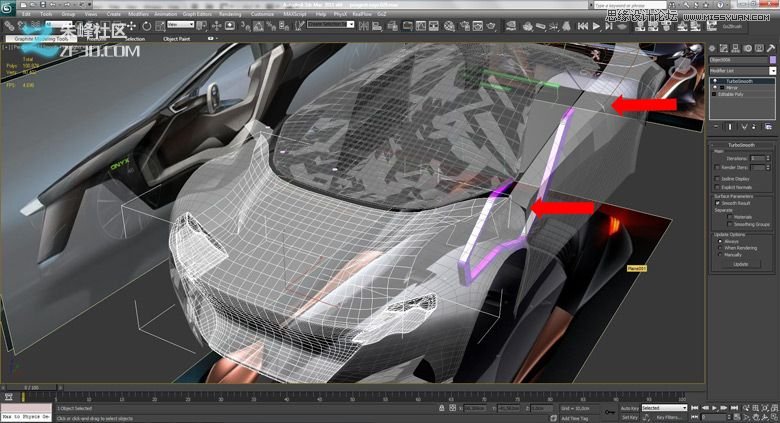Open the selection filter dropdown
Image resolution: width=780 pixels, height=423 pixels.
click(58, 24)
